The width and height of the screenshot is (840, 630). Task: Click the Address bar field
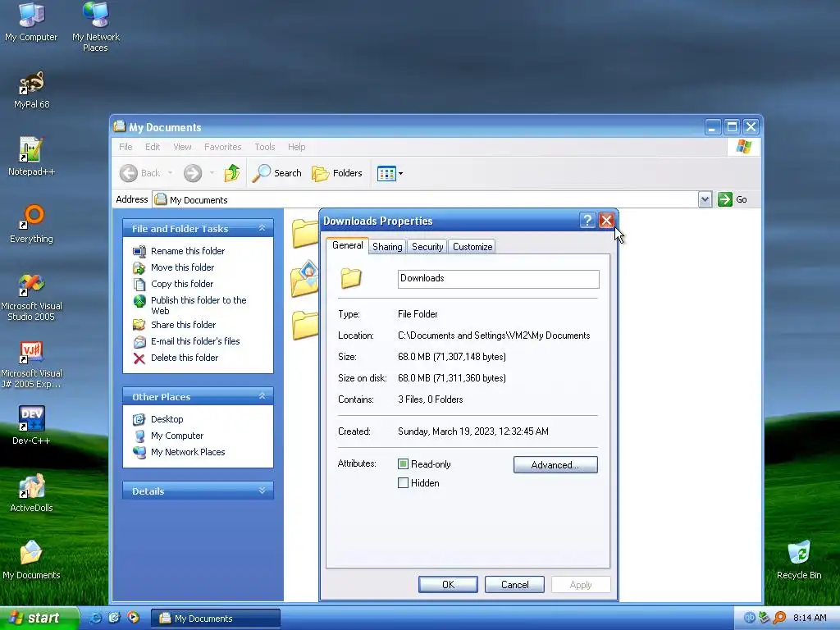426,199
